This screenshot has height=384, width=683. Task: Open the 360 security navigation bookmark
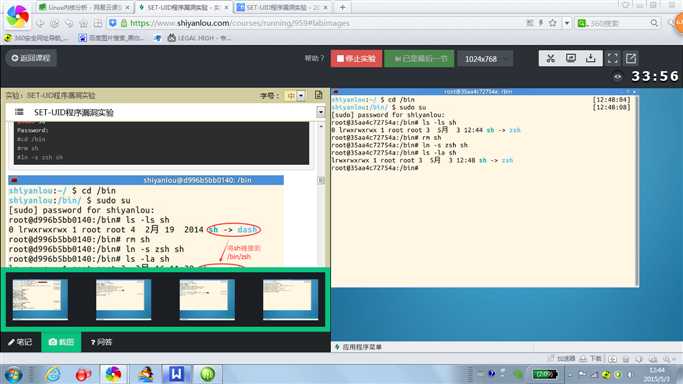click(36, 38)
